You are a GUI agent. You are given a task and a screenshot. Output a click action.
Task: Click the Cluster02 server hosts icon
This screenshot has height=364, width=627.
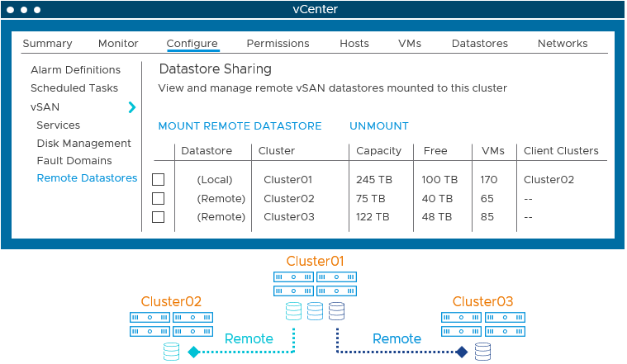(x=171, y=324)
